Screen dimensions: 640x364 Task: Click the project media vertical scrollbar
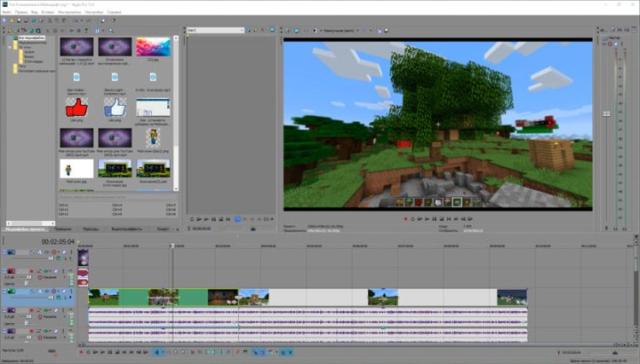click(176, 113)
